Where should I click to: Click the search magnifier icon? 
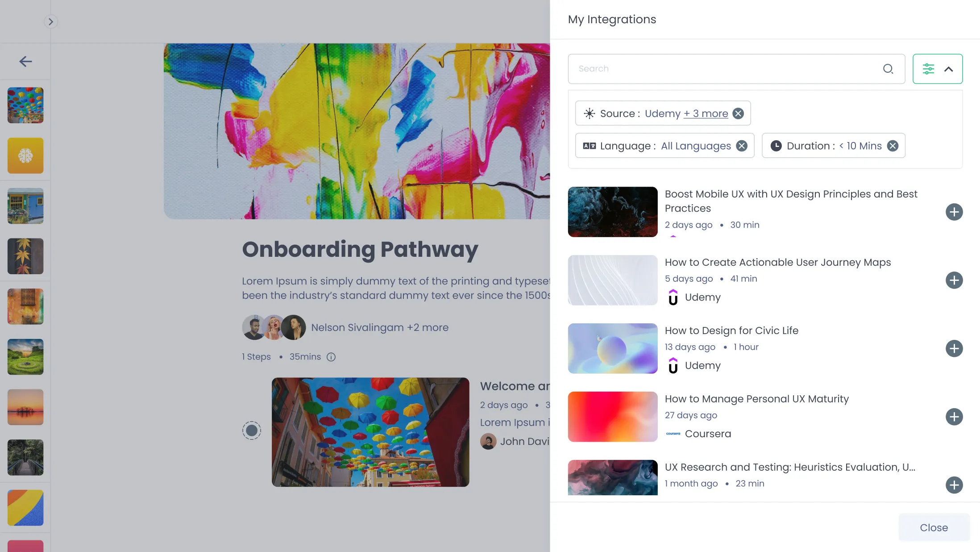(888, 69)
